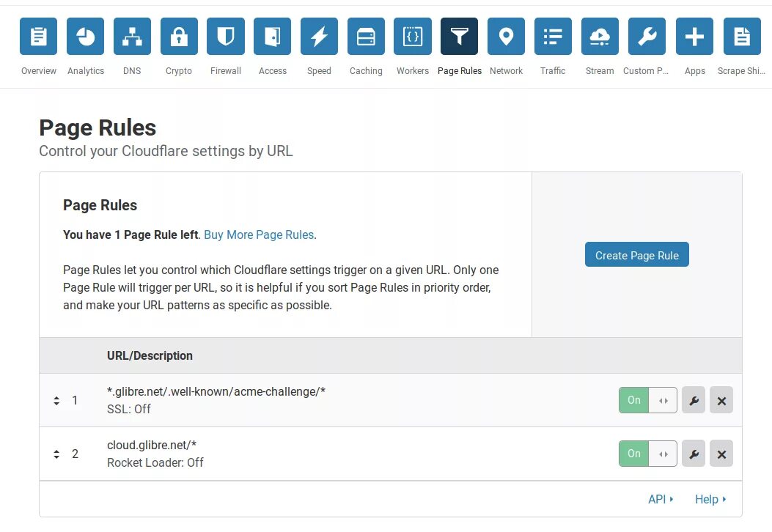Click the Firewall tab label
The width and height of the screenshot is (772, 532).
(x=226, y=71)
